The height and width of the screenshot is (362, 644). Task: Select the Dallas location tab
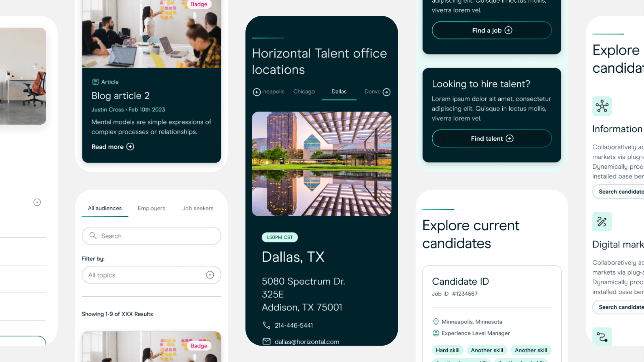(x=339, y=92)
